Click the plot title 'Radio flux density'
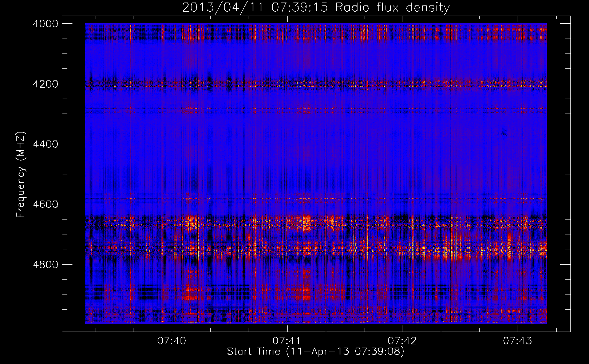The height and width of the screenshot is (364, 589). tap(392, 7)
